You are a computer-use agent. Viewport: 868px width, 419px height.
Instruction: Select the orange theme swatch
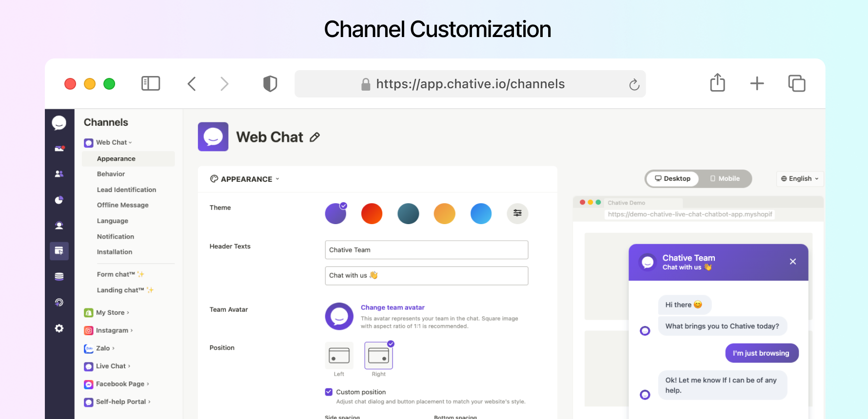pos(444,213)
